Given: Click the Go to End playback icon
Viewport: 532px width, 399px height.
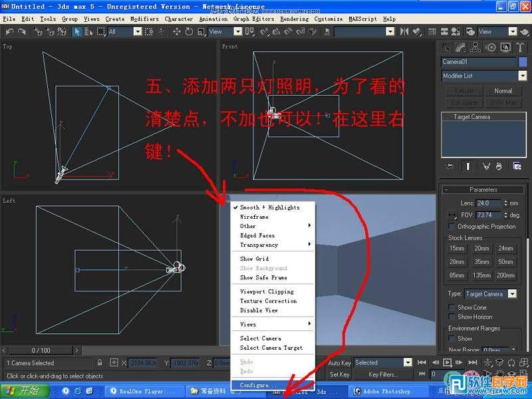Looking at the screenshot, I should click(473, 362).
